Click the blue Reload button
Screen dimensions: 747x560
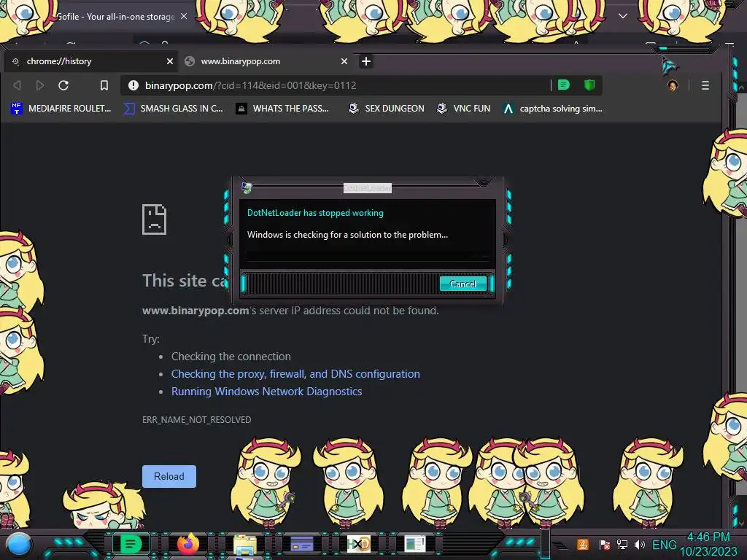pos(169,476)
